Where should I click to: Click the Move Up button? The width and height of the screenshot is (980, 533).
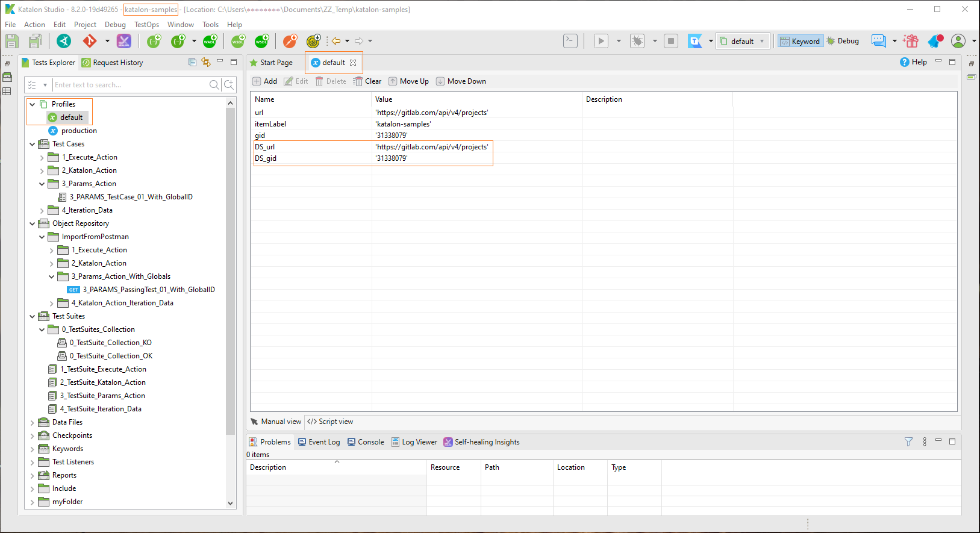[408, 81]
